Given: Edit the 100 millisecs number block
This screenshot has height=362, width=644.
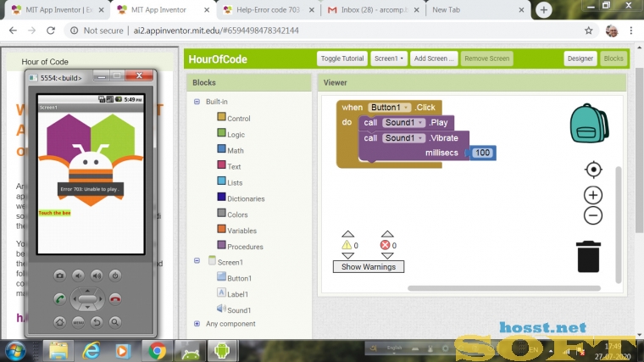Looking at the screenshot, I should (x=482, y=153).
